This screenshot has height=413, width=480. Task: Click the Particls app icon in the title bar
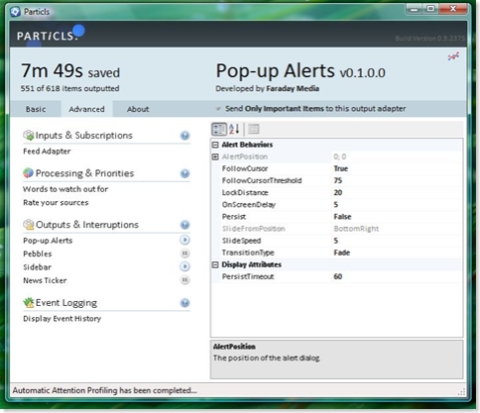pos(15,12)
